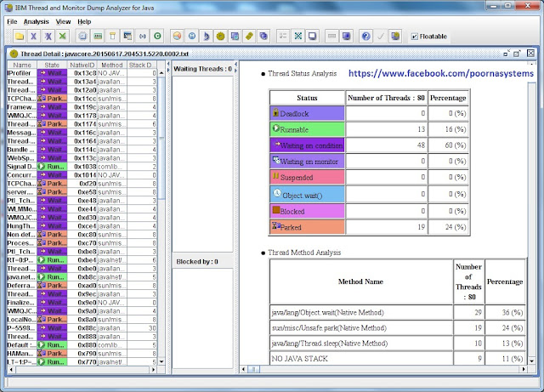The height and width of the screenshot is (392, 544).
Task: Click the monitor screen toolbar icon
Action: point(312,36)
